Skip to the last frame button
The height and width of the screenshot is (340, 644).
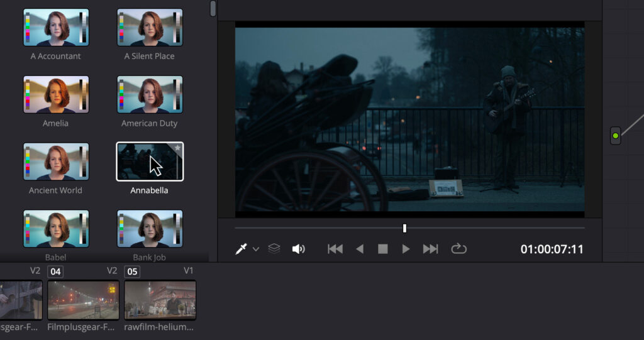click(430, 249)
